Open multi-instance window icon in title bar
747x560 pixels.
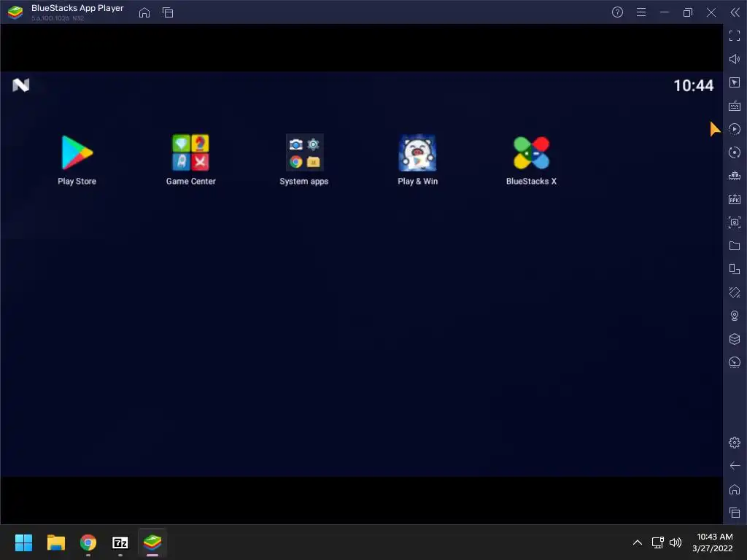point(168,12)
